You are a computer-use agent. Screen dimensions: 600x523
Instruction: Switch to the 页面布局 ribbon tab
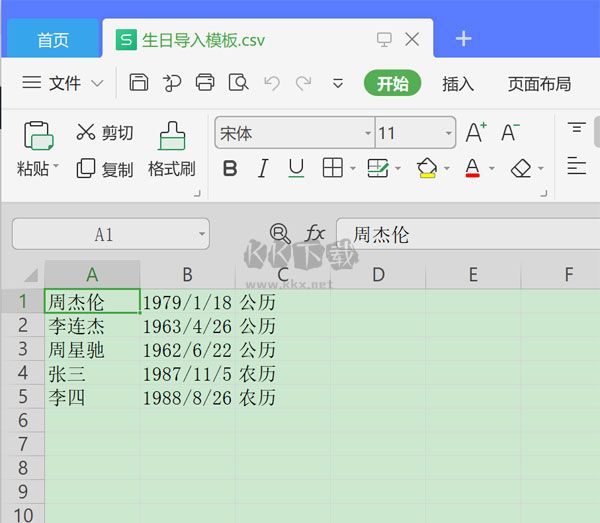[x=540, y=83]
